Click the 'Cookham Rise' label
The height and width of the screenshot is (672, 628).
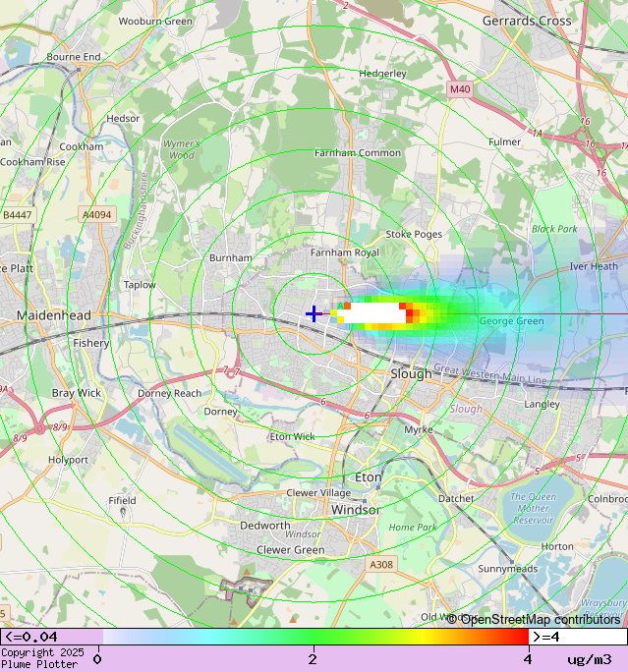coord(32,162)
